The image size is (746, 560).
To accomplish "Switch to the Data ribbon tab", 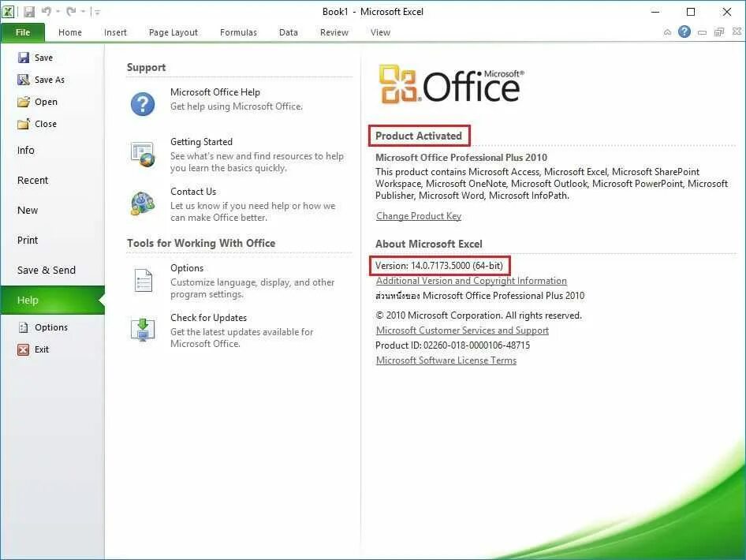I will pos(289,32).
